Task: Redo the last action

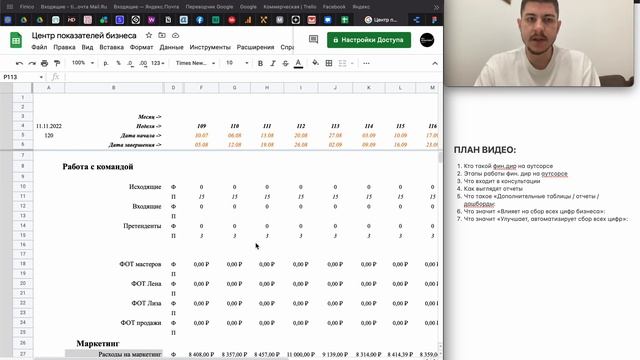Action: click(32, 63)
